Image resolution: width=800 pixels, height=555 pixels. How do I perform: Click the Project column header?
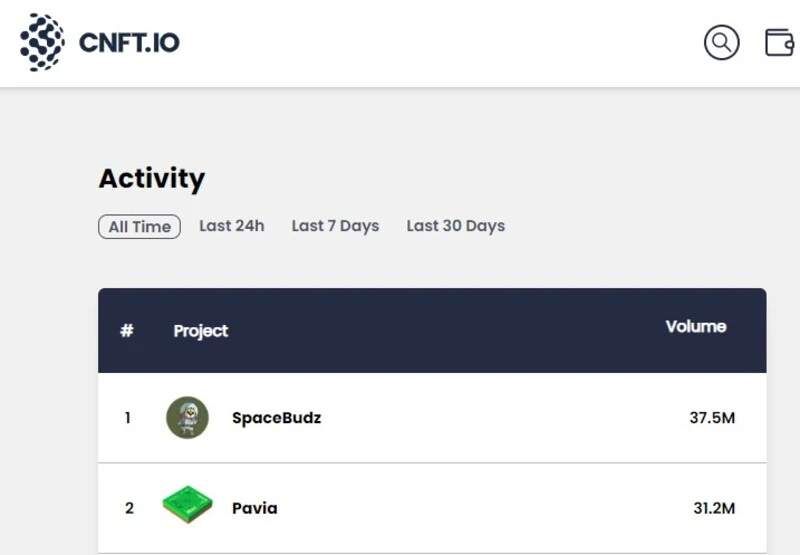[x=200, y=331]
